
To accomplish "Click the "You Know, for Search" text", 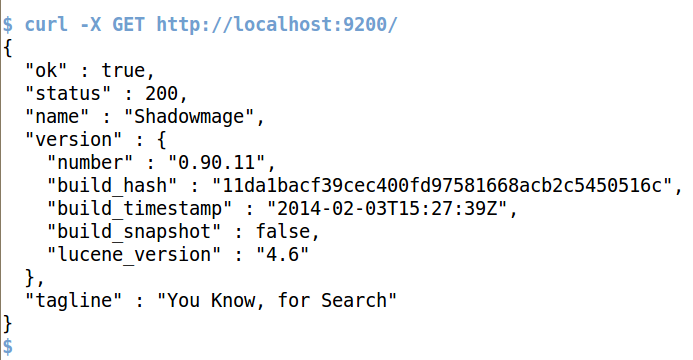I will tap(277, 300).
